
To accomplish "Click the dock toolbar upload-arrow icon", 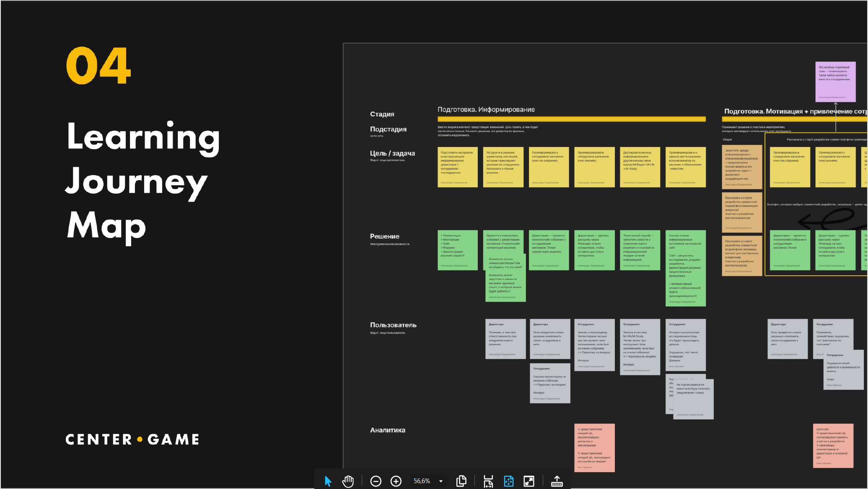I will tap(557, 481).
